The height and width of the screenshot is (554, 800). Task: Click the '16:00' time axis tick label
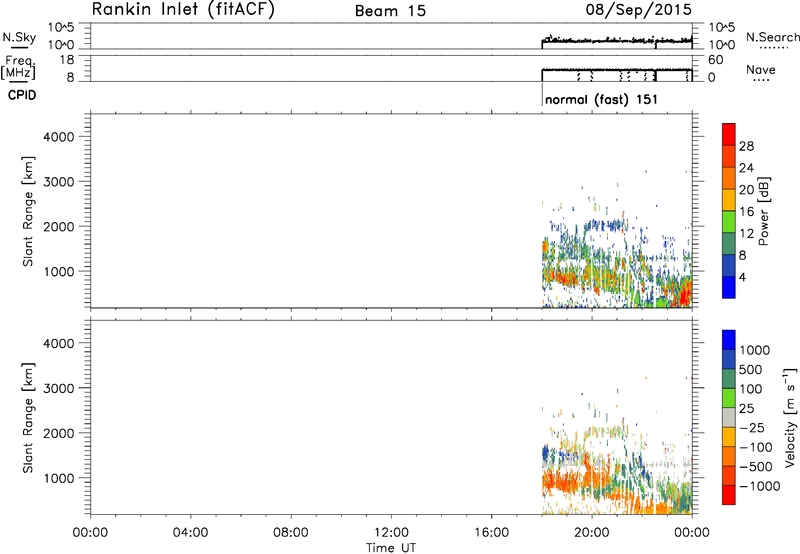(491, 533)
